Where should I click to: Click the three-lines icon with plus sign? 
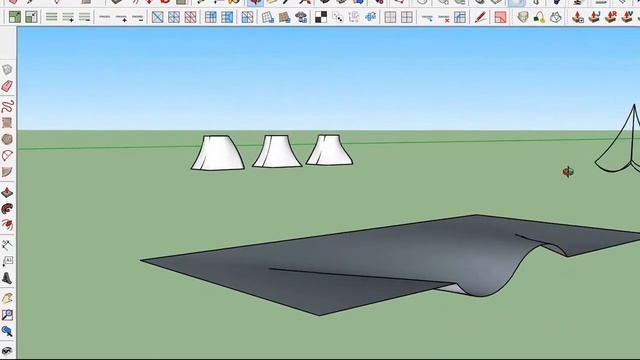pos(68,17)
